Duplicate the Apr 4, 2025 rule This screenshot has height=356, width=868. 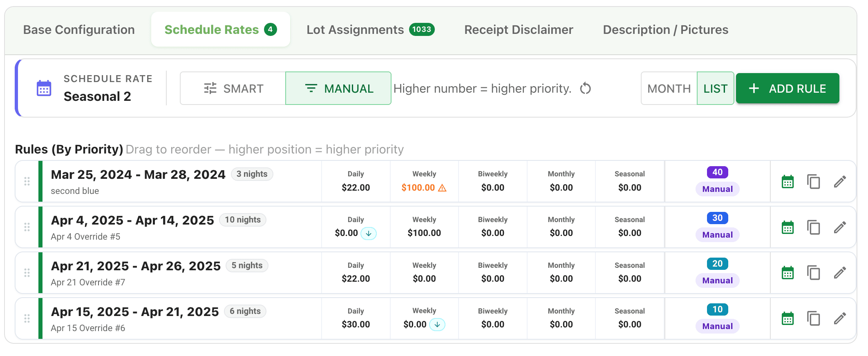[x=813, y=227]
